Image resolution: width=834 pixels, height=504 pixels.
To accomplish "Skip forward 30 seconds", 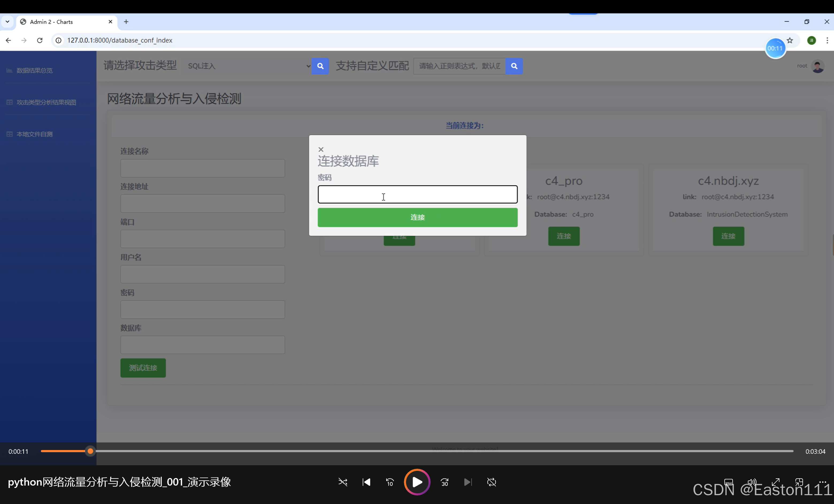I will click(x=445, y=482).
